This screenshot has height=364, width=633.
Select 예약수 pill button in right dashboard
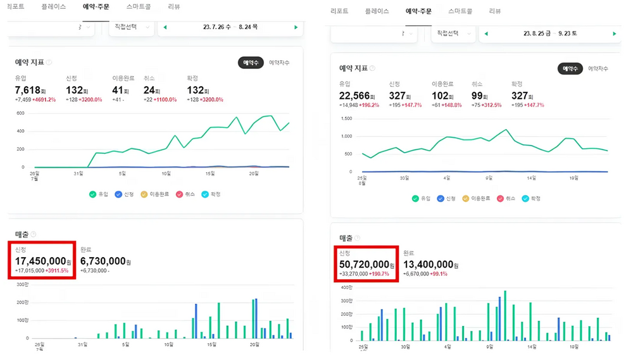point(570,68)
